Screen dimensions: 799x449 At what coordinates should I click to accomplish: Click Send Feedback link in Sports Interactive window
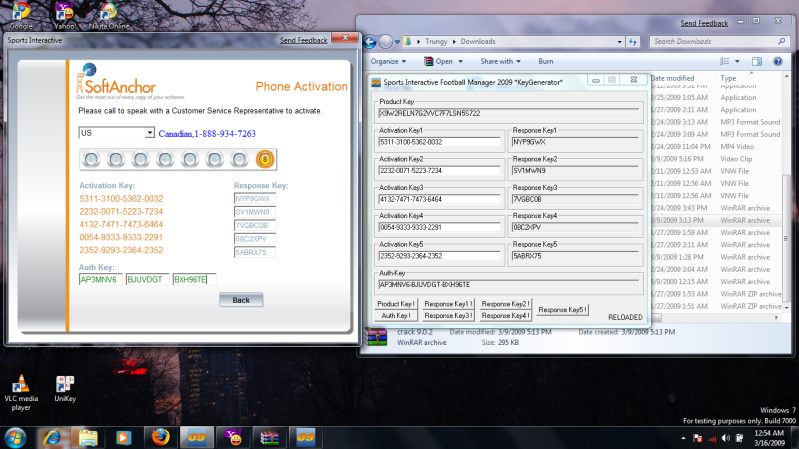[303, 40]
